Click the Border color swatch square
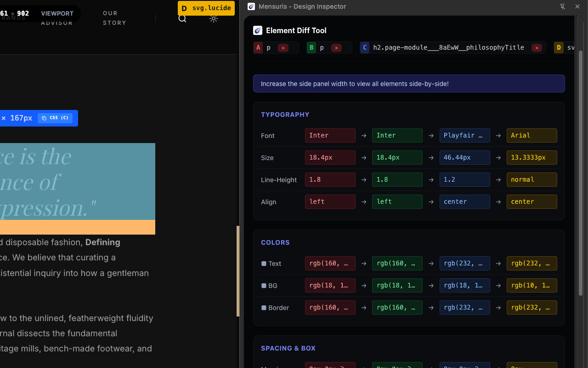This screenshot has height=368, width=588. tap(264, 308)
